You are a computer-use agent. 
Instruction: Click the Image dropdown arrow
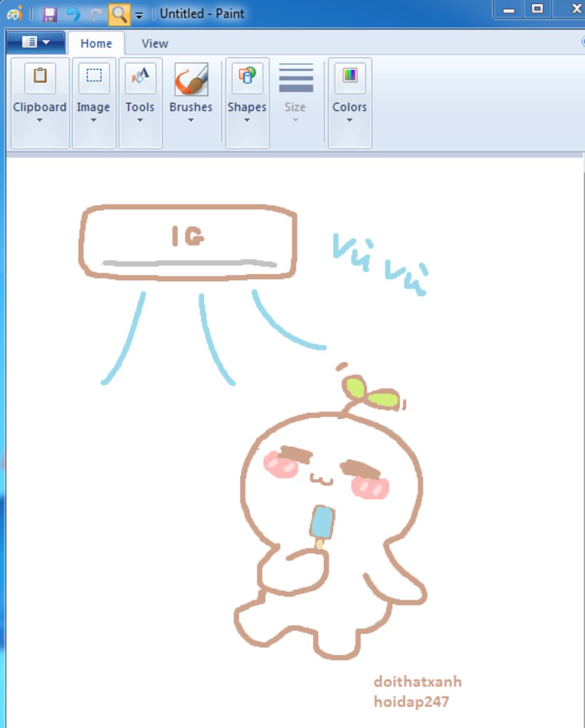point(93,121)
